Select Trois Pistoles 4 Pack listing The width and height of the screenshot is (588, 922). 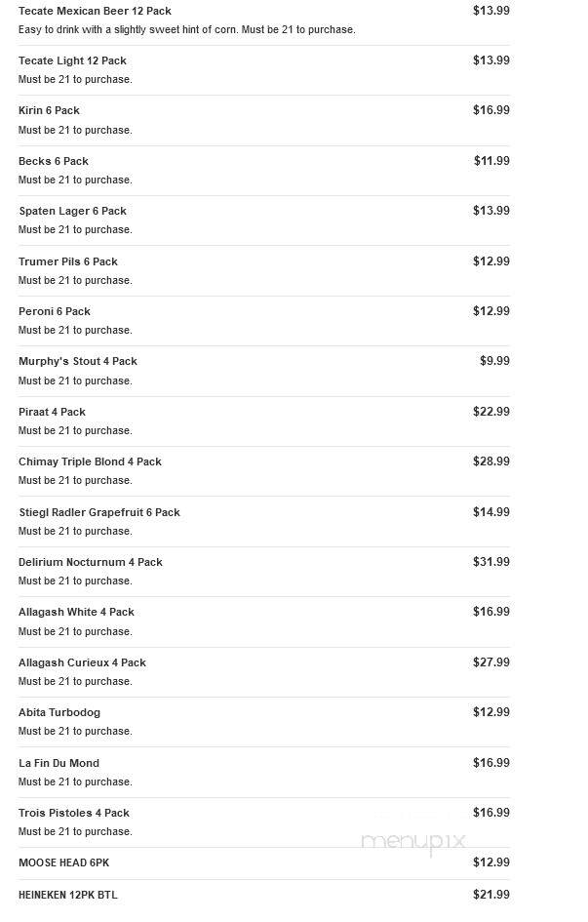coord(263,822)
